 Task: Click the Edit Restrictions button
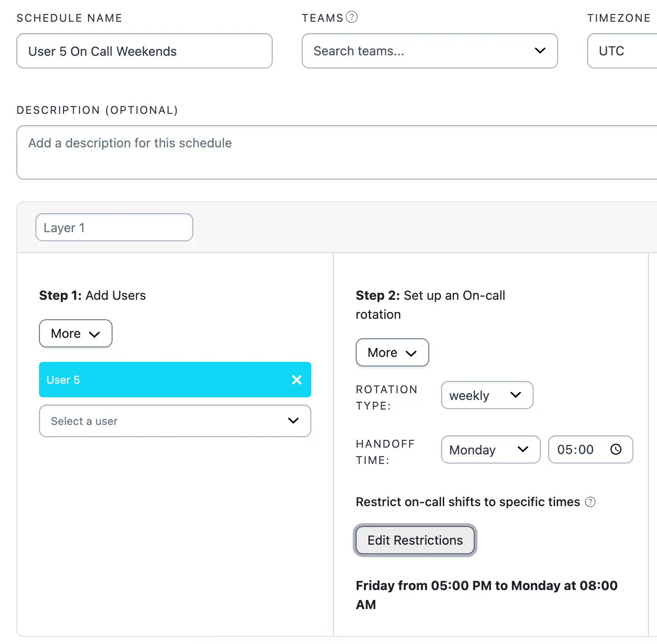pyautogui.click(x=415, y=540)
